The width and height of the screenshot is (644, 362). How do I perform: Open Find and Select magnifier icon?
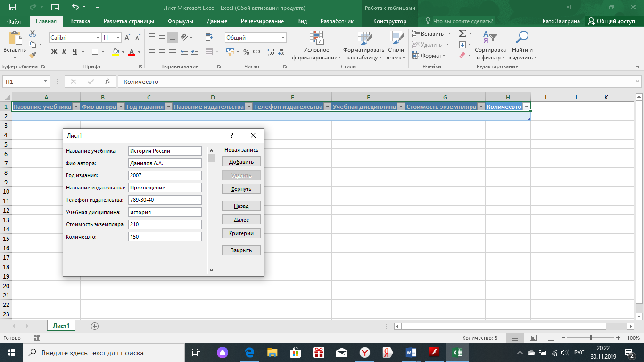pos(522,38)
